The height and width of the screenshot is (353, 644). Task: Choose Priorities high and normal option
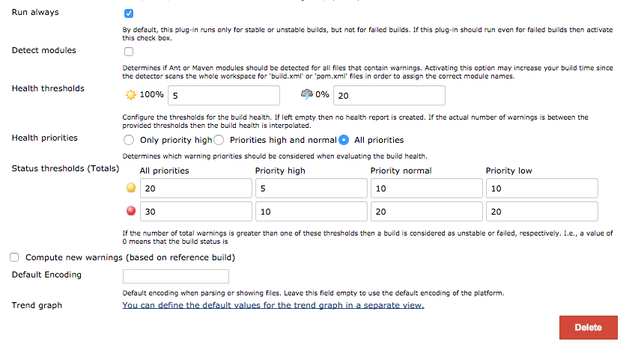pyautogui.click(x=219, y=140)
